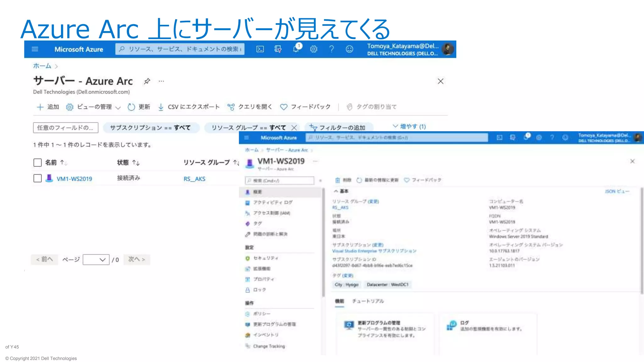Image resolution: width=644 pixels, height=362 pixels.
Task: Open プロパティ
Action: tap(260, 279)
